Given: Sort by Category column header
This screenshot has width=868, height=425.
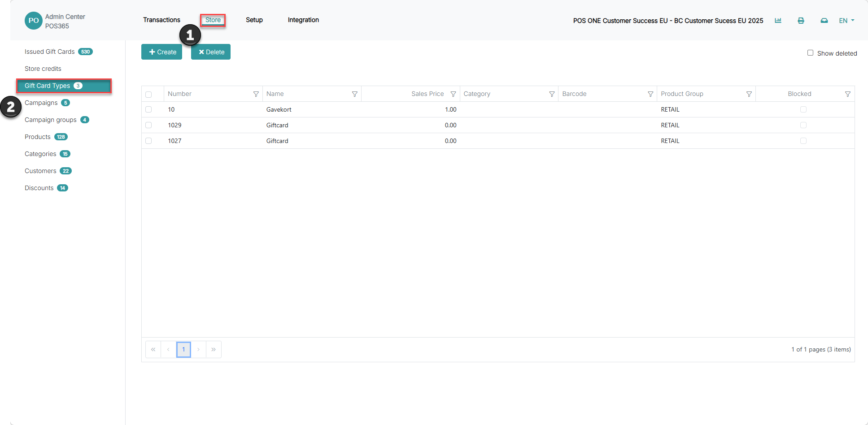Looking at the screenshot, I should click(477, 94).
